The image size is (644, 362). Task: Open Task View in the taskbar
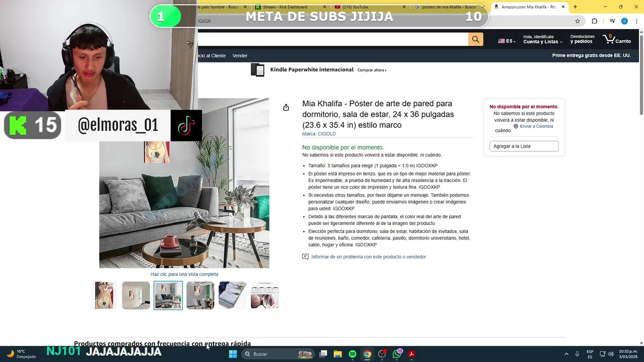[x=324, y=354]
